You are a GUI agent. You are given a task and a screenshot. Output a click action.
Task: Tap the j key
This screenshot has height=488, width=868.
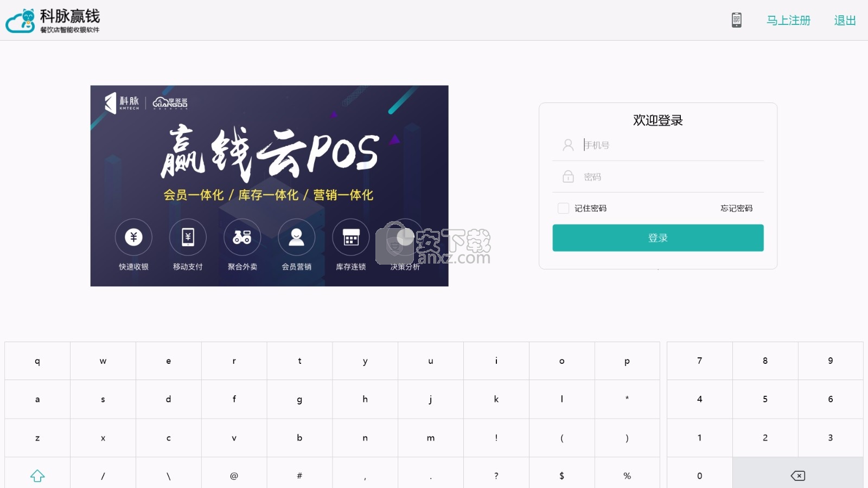(431, 399)
